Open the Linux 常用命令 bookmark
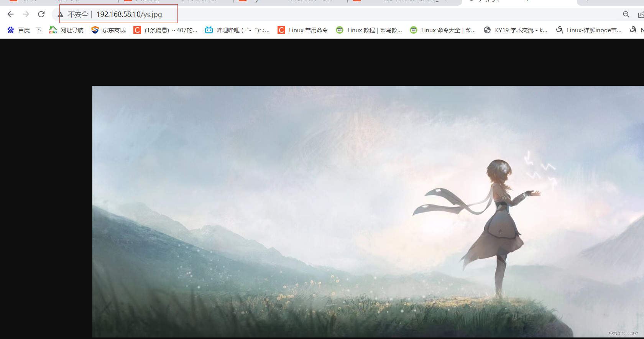The width and height of the screenshot is (644, 339). 303,30
